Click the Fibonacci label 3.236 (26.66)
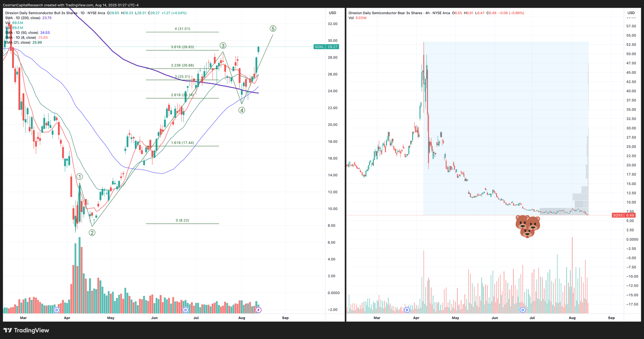 [x=182, y=65]
